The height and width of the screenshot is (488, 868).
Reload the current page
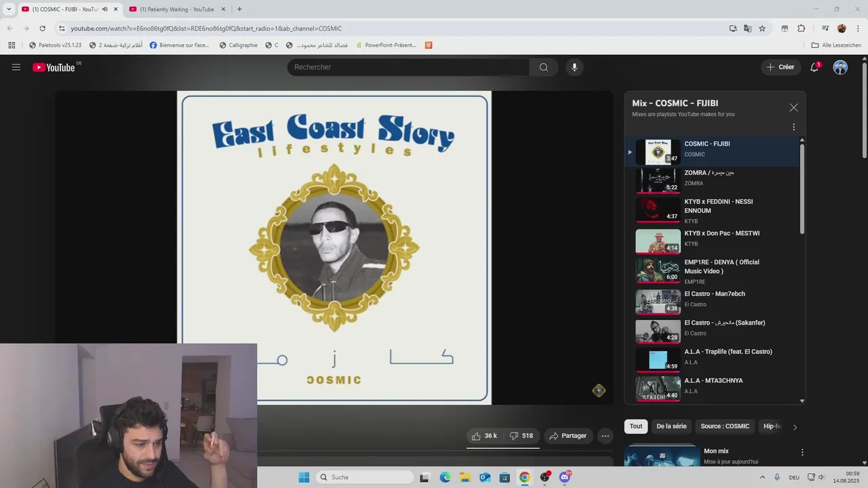click(x=42, y=28)
